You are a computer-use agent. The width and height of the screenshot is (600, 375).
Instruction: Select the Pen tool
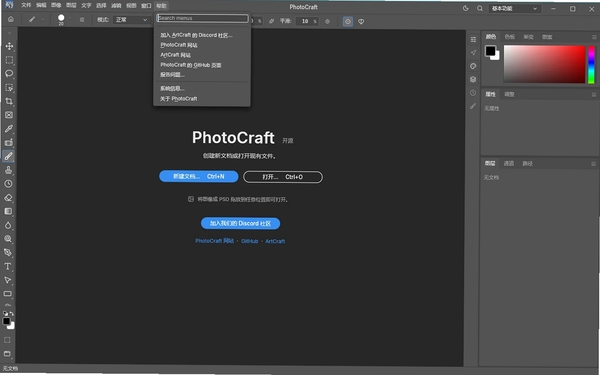click(x=9, y=253)
